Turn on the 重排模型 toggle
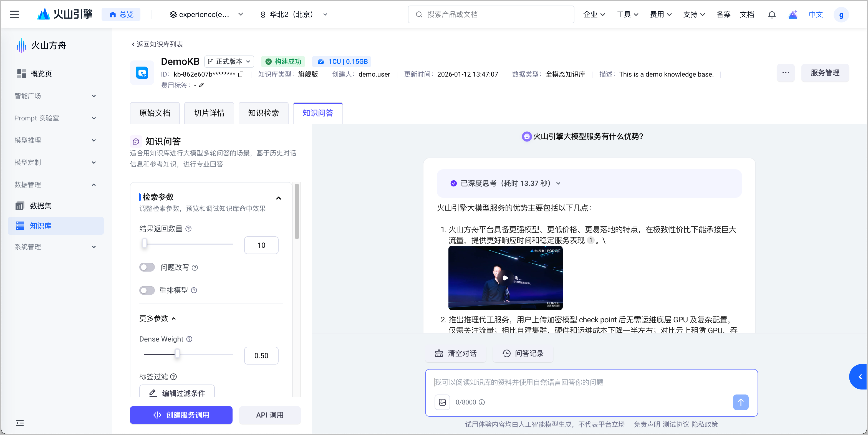 coord(147,290)
